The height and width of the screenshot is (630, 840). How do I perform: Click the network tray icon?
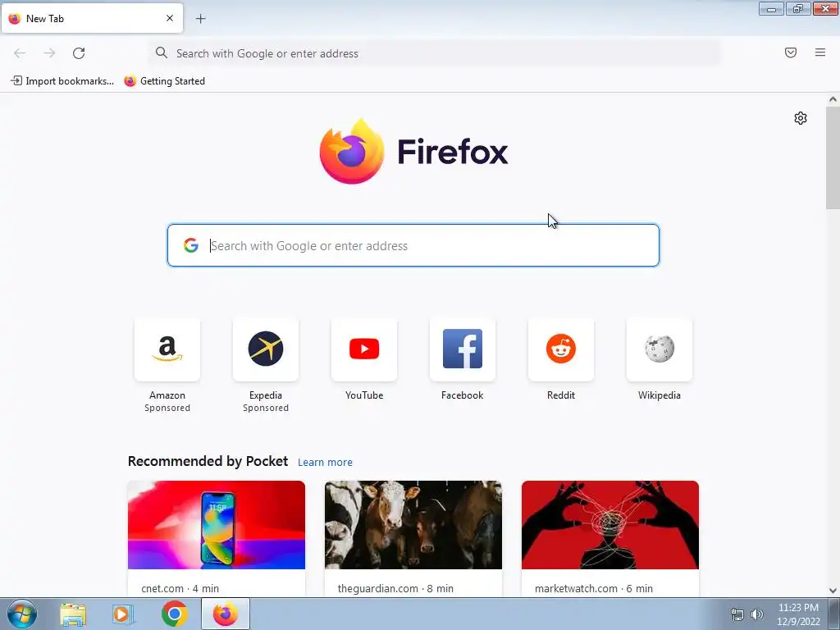737,614
